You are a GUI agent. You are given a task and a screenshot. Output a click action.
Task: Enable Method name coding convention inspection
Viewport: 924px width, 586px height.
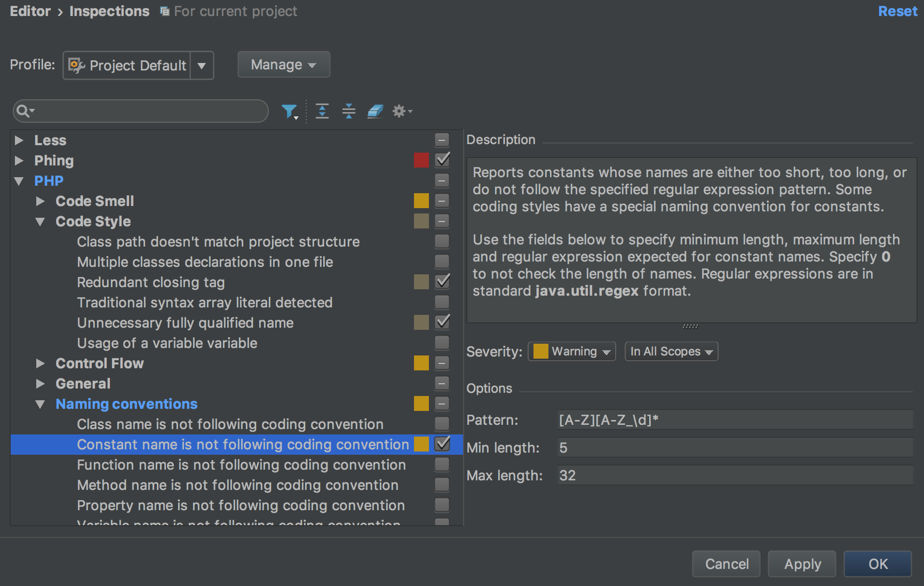[442, 485]
